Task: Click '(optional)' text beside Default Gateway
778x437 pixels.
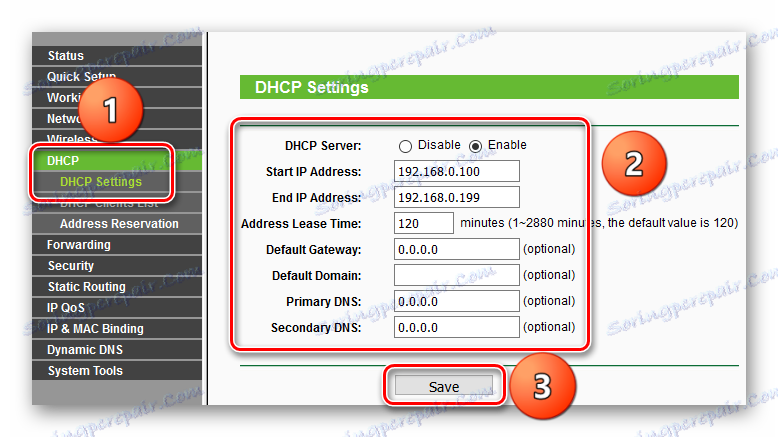Action: pyautogui.click(x=549, y=249)
